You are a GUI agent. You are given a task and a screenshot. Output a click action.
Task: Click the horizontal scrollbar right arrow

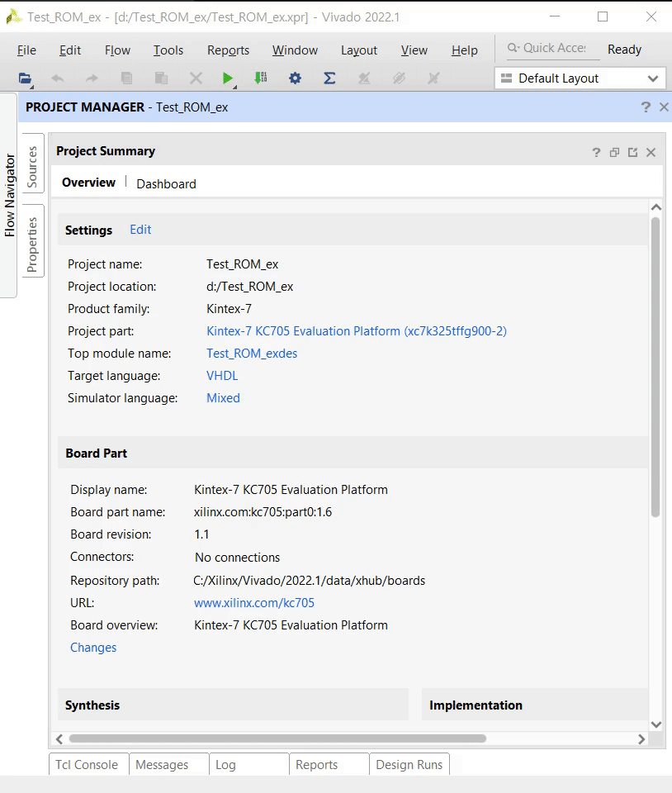point(641,738)
